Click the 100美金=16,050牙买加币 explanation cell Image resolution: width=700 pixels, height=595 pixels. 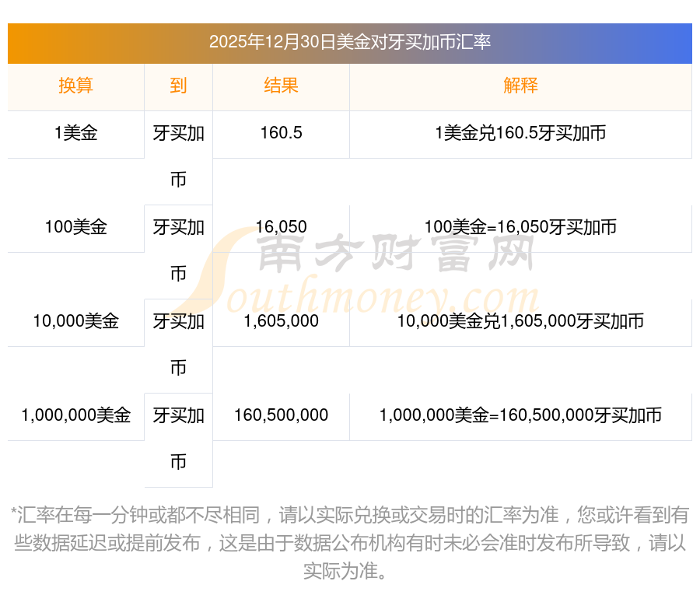tap(520, 227)
